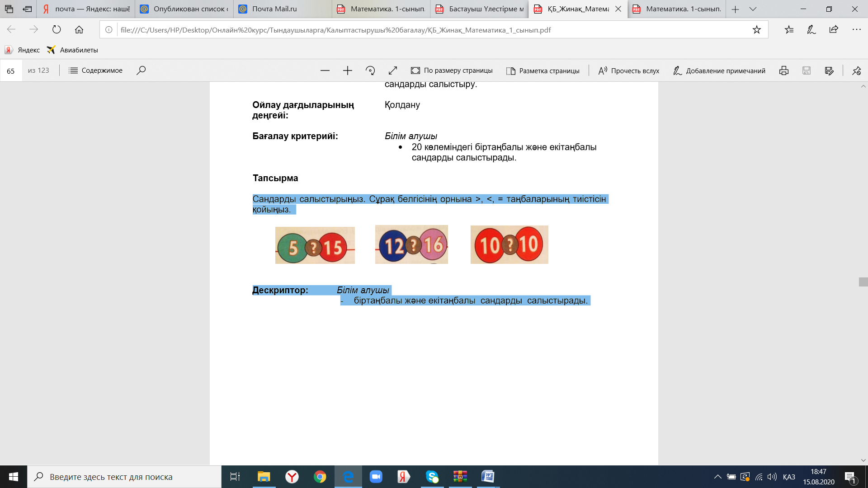Open the browser home page

79,30
